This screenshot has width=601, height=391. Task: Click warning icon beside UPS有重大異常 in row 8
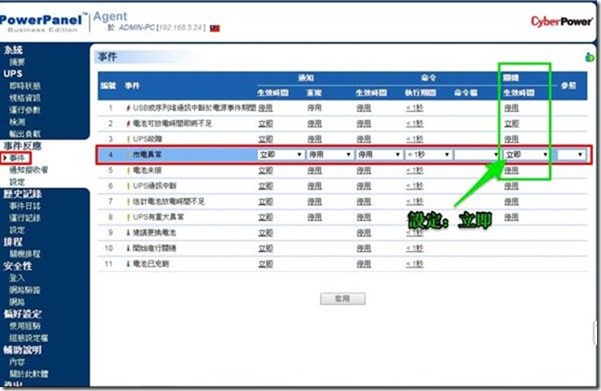(128, 217)
